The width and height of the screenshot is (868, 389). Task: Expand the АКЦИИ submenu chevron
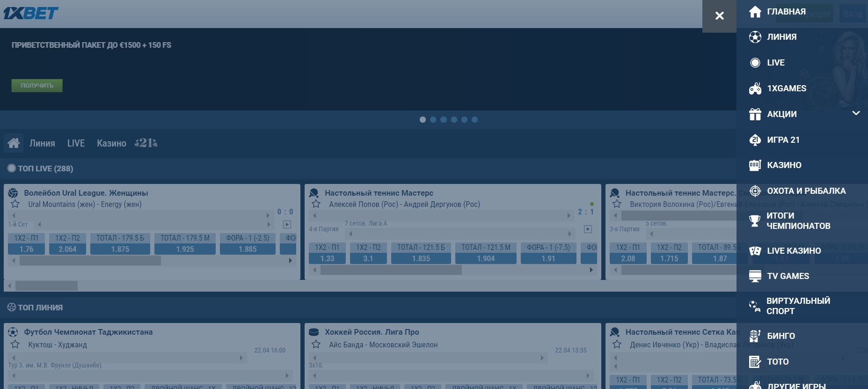point(856,113)
